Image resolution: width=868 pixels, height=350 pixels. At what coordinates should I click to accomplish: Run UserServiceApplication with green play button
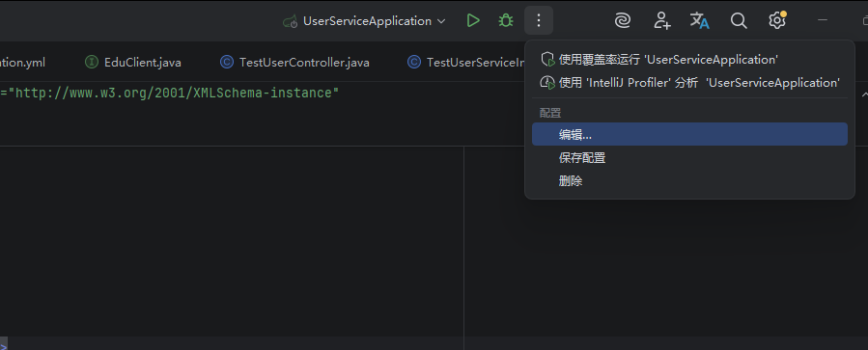point(473,21)
